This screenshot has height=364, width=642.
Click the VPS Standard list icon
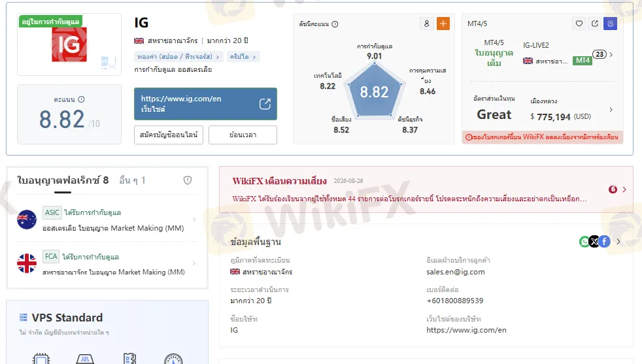point(24,318)
